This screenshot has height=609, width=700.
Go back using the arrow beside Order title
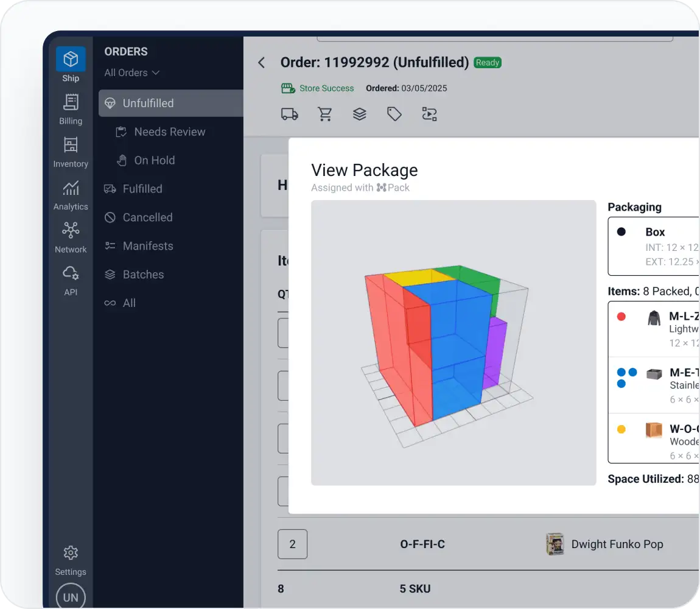262,62
